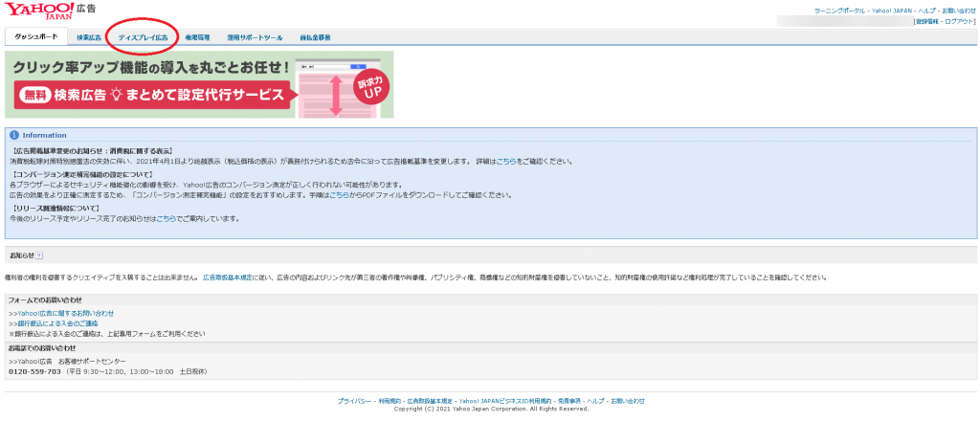Click the phone number 0120-559-703
This screenshot has width=980, height=422.
(35, 371)
